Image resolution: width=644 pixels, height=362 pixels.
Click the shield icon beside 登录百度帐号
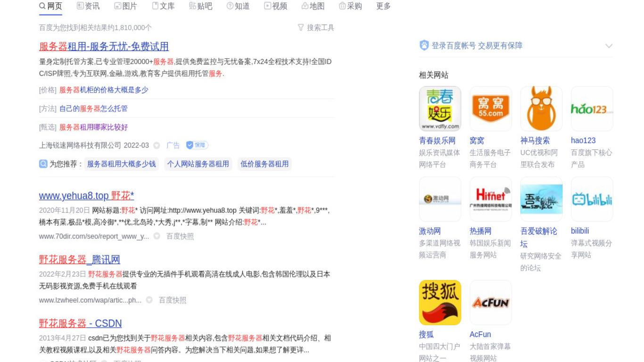(424, 46)
